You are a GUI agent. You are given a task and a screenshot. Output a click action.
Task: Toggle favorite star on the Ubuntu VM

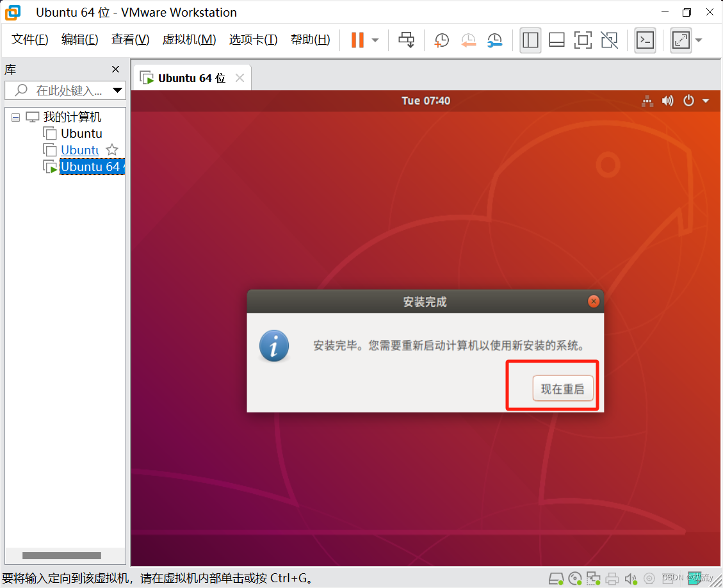(x=112, y=150)
